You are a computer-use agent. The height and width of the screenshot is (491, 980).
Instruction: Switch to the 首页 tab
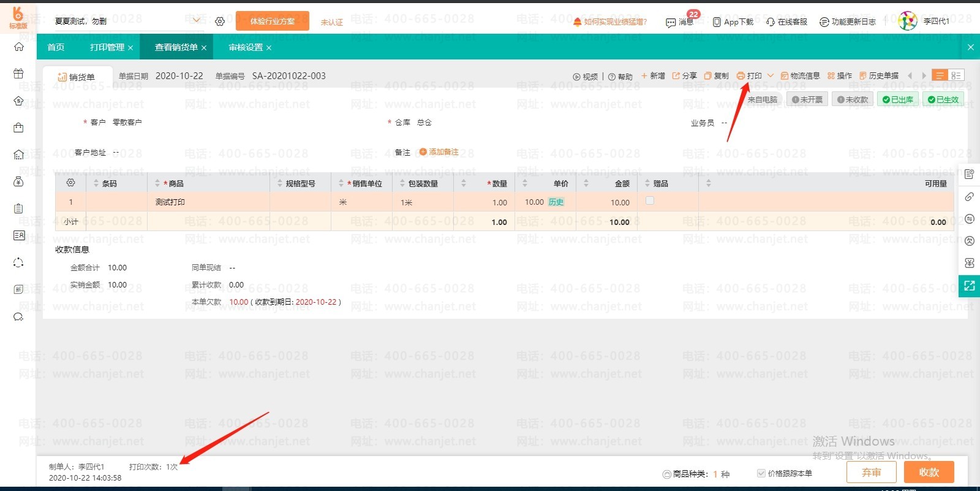click(x=56, y=47)
